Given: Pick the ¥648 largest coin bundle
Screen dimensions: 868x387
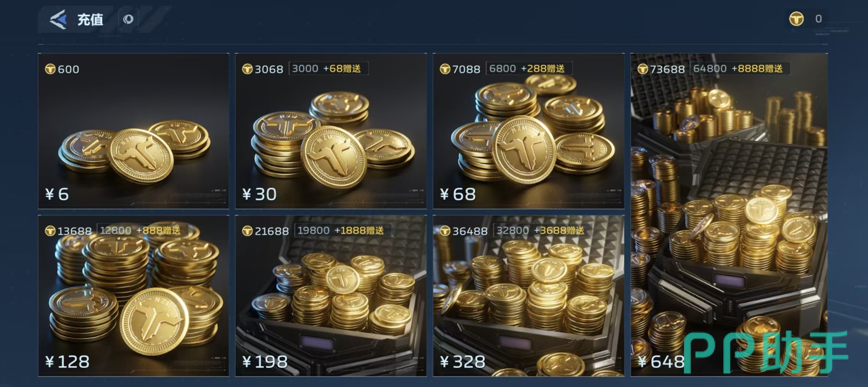Looking at the screenshot, I should coord(729,215).
